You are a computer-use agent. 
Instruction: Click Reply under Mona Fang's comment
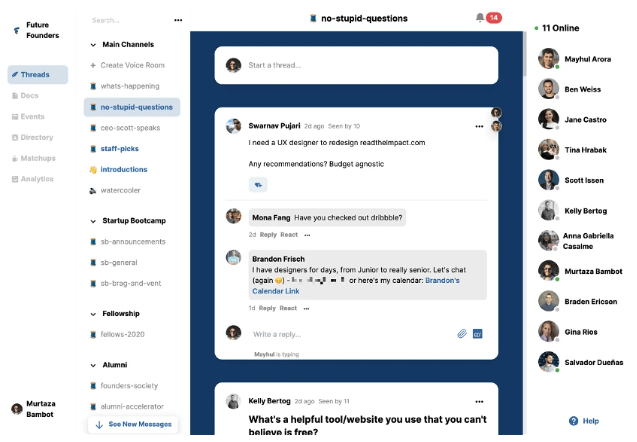(268, 235)
